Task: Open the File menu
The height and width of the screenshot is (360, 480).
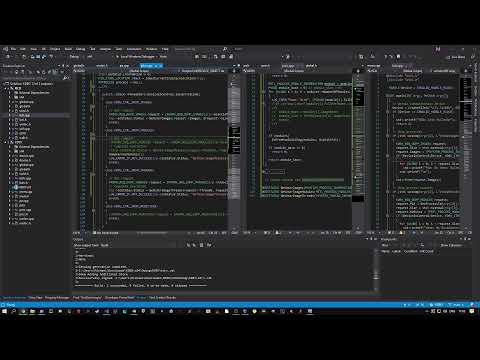Action: tap(13, 49)
